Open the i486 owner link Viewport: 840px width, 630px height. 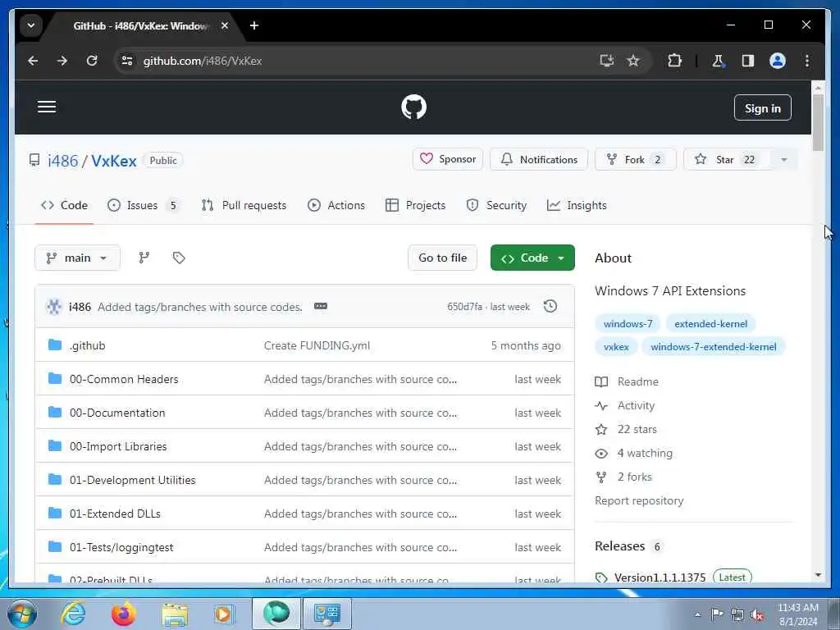[x=62, y=161]
